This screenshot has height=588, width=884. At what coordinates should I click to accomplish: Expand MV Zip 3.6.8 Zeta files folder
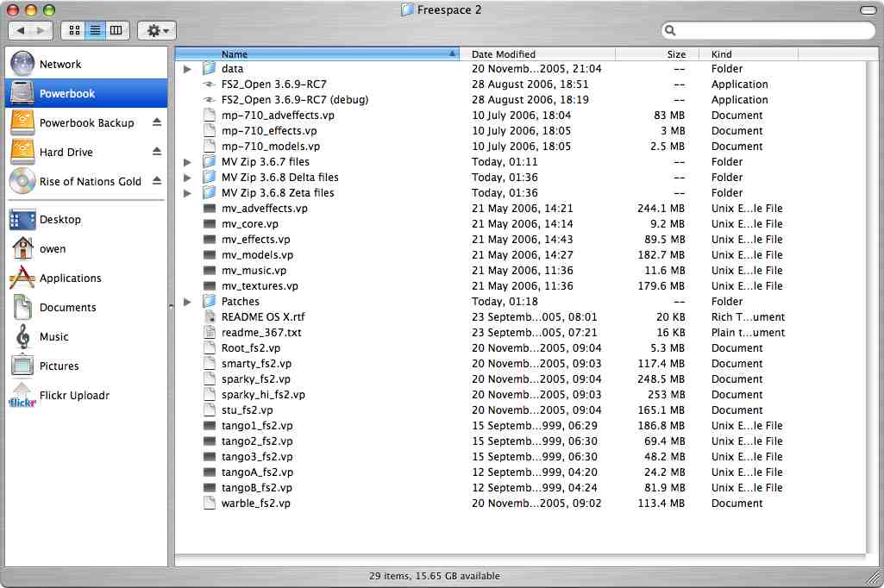click(187, 193)
